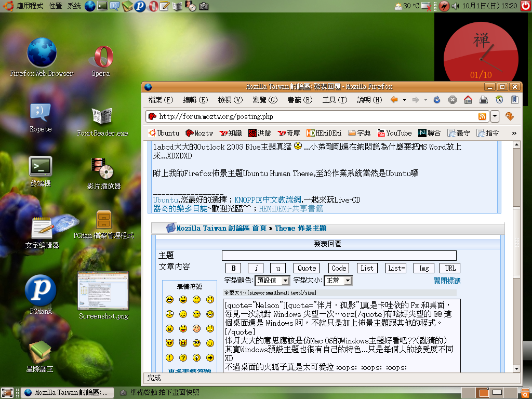The image size is (532, 399).
Task: Toggle bold with the B button
Action: point(233,268)
